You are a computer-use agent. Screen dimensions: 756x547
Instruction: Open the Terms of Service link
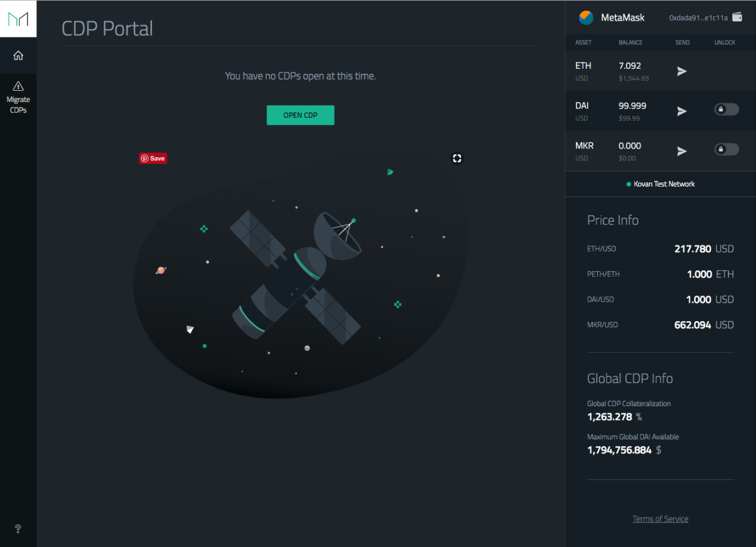pyautogui.click(x=660, y=519)
